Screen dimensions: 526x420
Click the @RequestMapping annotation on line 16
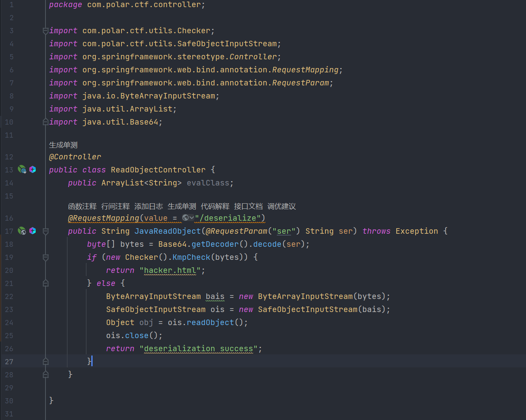point(104,218)
